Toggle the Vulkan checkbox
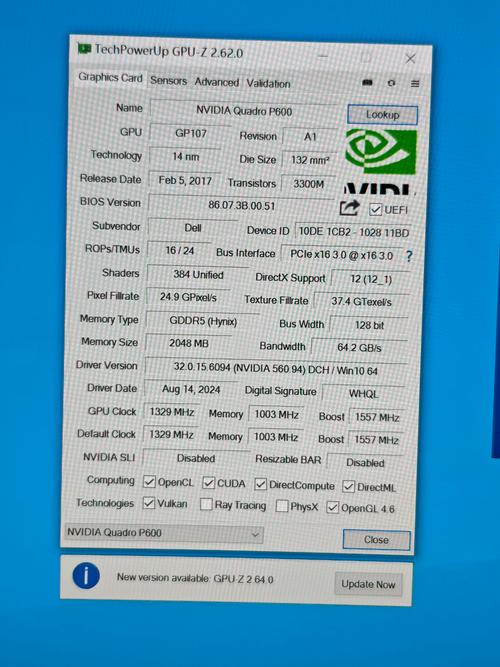 (149, 503)
